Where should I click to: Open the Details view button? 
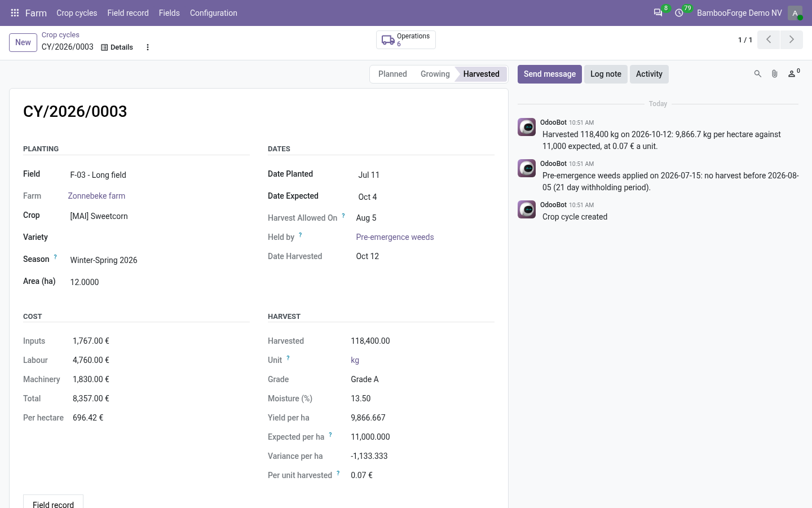click(x=117, y=47)
